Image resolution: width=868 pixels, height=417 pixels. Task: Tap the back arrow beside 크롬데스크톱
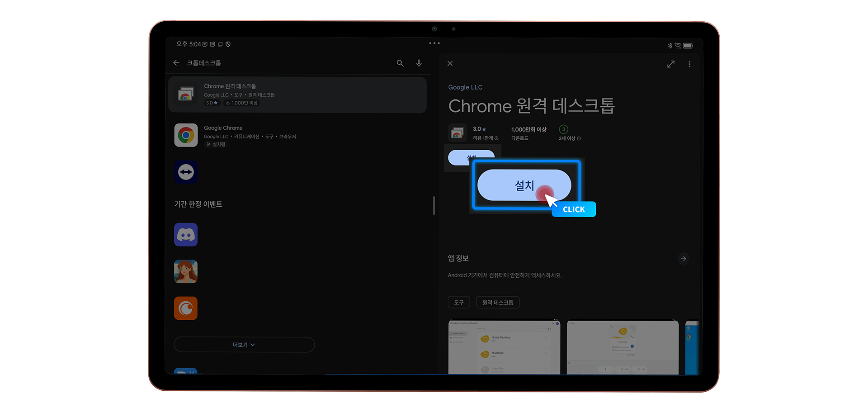(176, 63)
